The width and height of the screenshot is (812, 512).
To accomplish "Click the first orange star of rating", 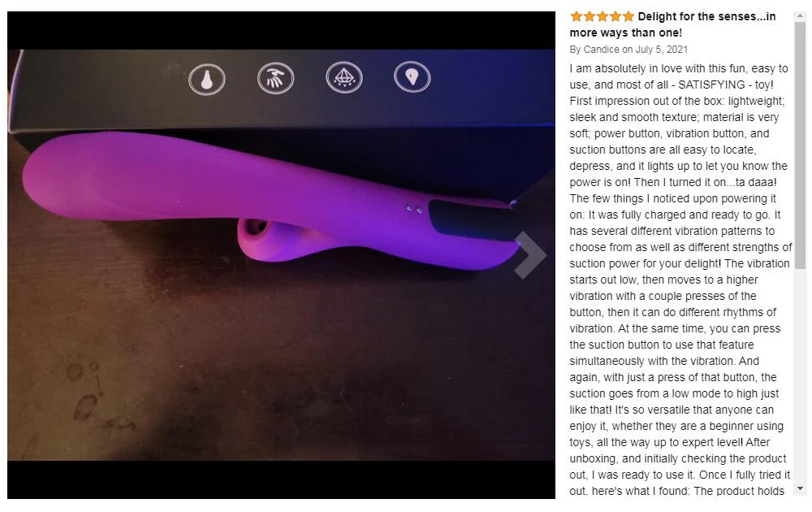I will click(576, 16).
